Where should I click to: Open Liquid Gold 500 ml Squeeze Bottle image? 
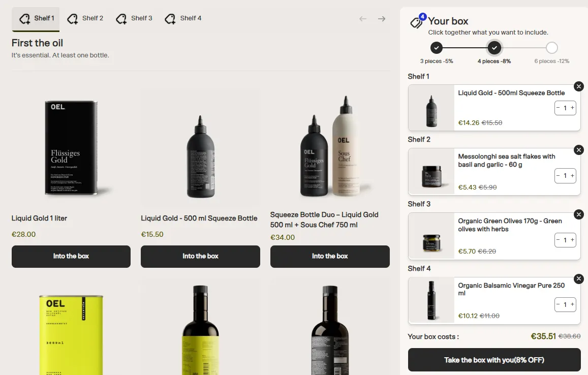point(200,148)
